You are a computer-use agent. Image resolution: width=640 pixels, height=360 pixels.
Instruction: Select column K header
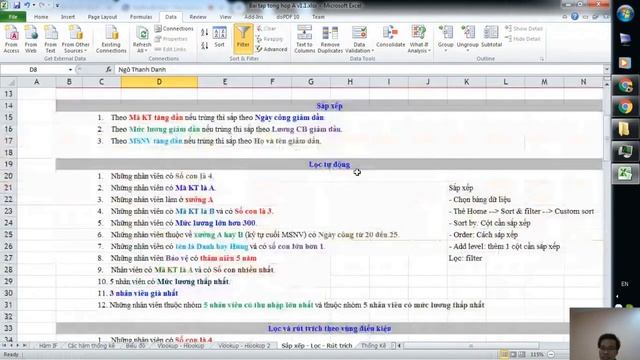click(466, 82)
